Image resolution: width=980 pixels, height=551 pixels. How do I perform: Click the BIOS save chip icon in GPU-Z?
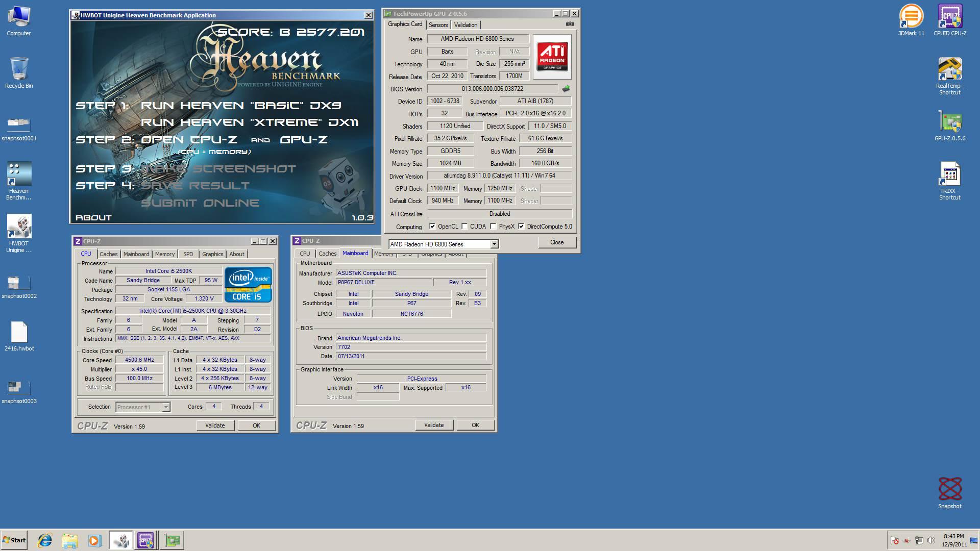click(x=566, y=89)
